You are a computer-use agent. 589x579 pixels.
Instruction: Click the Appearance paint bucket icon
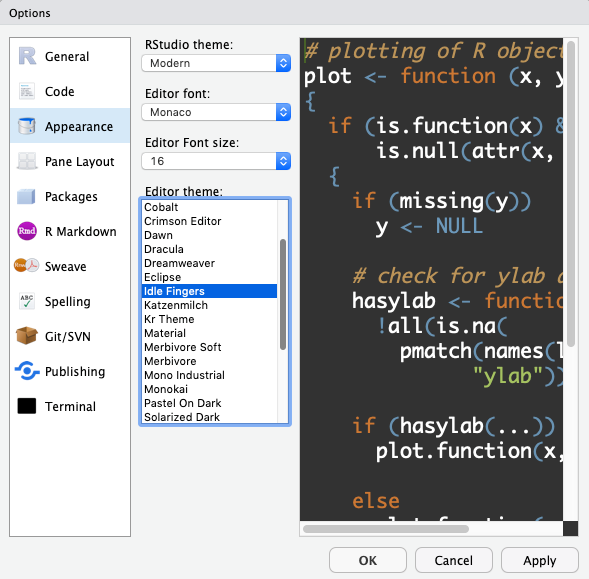[x=27, y=126]
